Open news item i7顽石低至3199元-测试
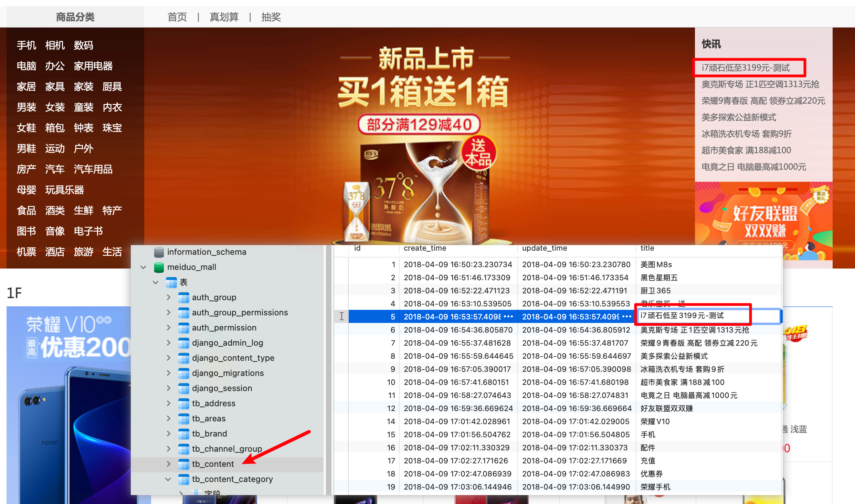 pyautogui.click(x=746, y=68)
